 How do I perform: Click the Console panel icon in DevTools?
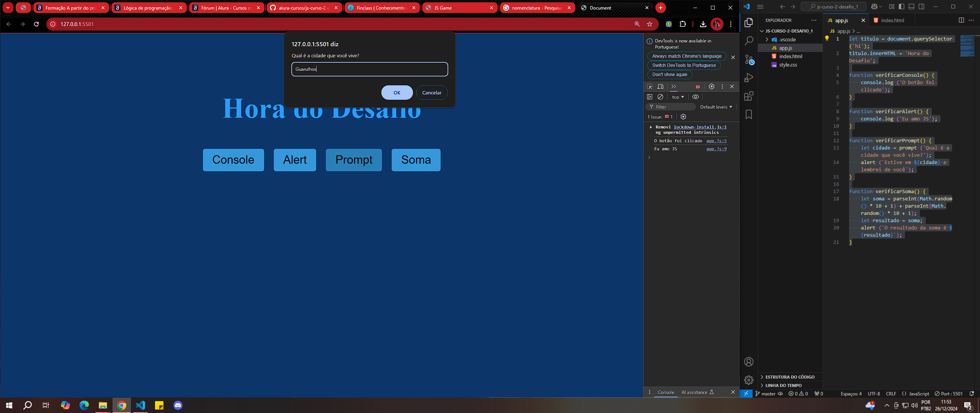[666, 392]
